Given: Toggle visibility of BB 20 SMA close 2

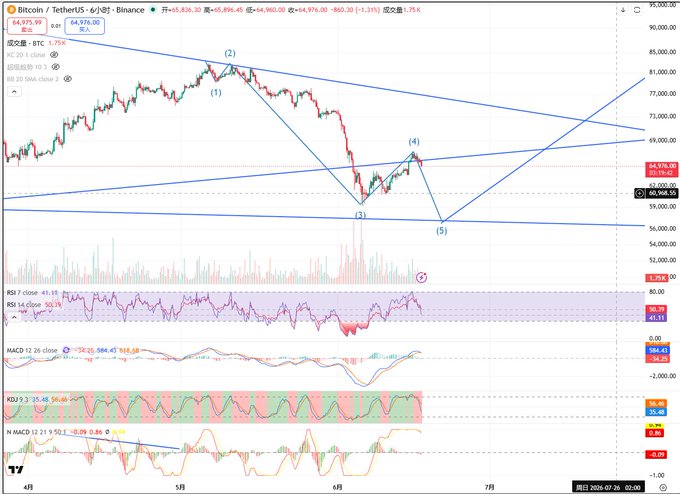Looking at the screenshot, I should pyautogui.click(x=68, y=79).
